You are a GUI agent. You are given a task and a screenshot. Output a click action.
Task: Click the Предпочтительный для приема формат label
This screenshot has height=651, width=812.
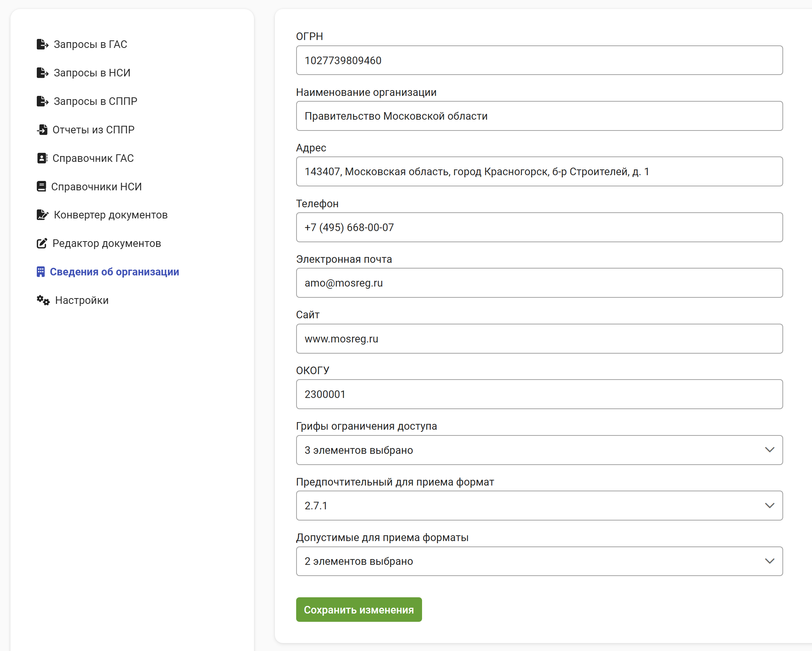click(395, 482)
